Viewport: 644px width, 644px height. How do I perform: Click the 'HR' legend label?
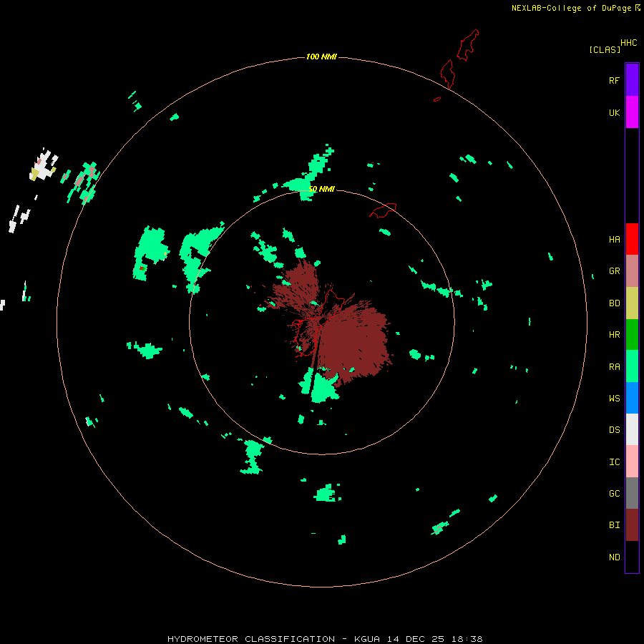tap(614, 335)
